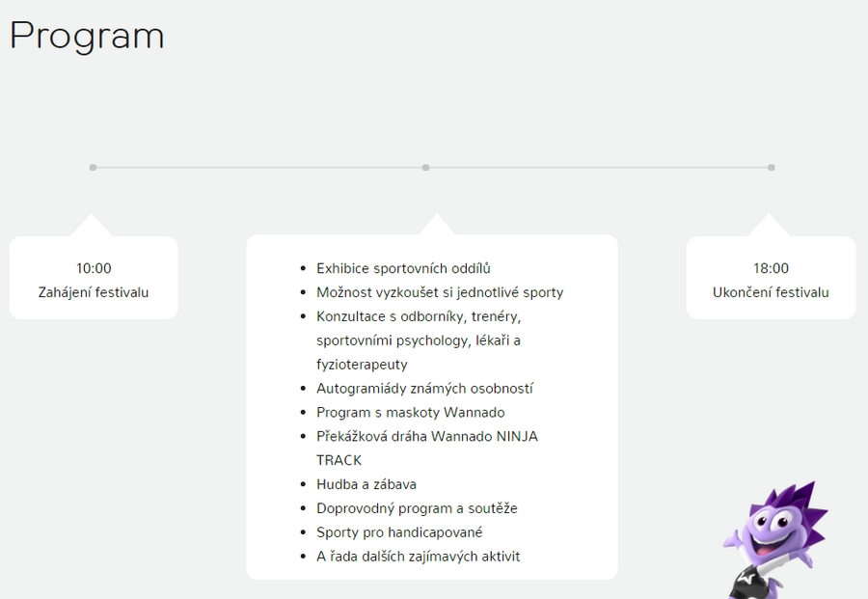Viewport: 868px width, 599px height.
Task: Click the 18:00 Ukončení festivalu card
Action: [x=771, y=278]
